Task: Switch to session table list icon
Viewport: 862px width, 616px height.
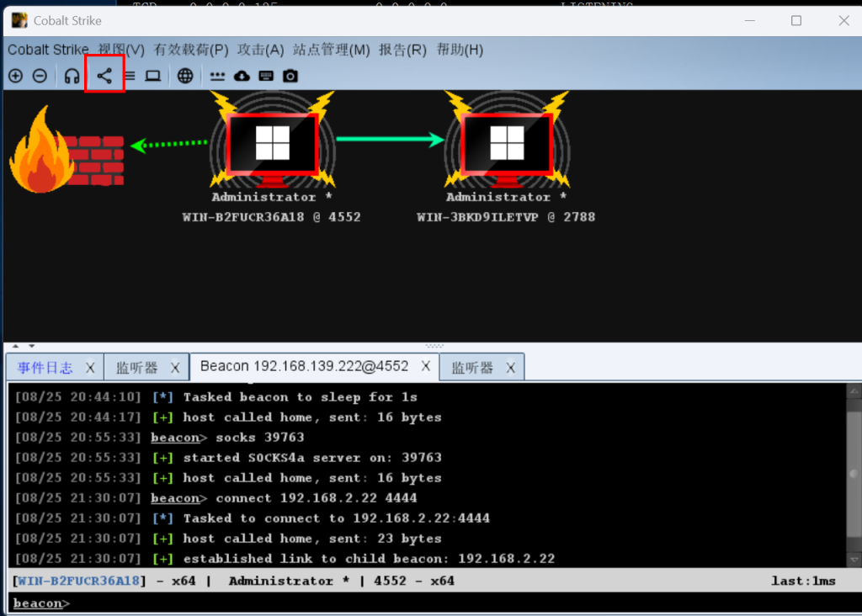Action: tap(130, 76)
